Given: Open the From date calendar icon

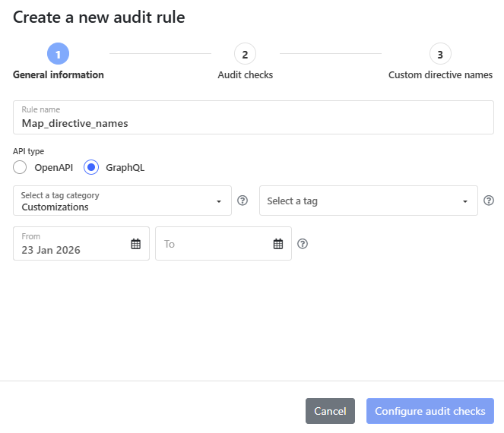Looking at the screenshot, I should [136, 244].
